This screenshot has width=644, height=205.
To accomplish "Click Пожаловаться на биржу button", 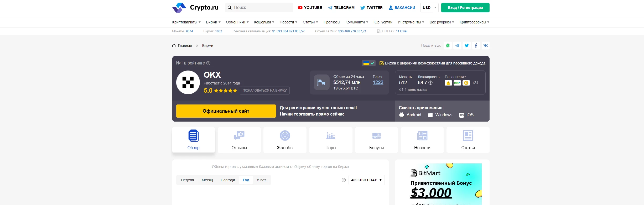I will [265, 91].
